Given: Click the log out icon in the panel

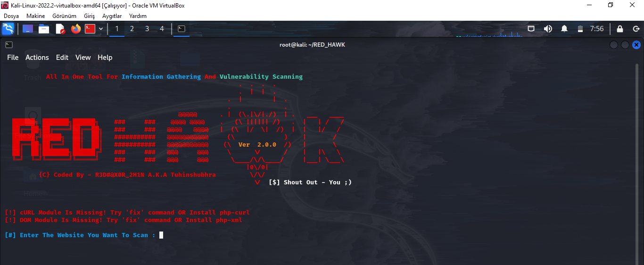Looking at the screenshot, I should coord(636,29).
